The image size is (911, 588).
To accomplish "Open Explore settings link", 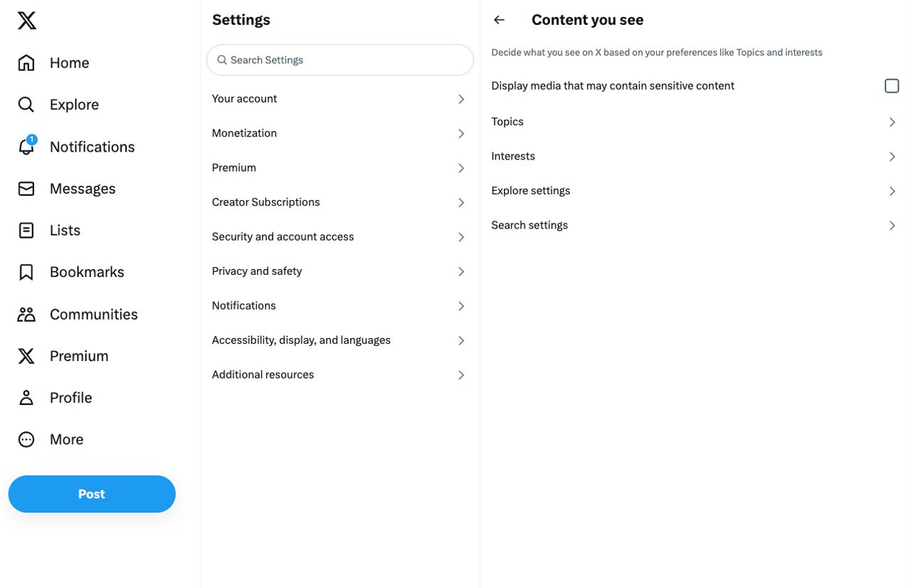I will click(531, 191).
